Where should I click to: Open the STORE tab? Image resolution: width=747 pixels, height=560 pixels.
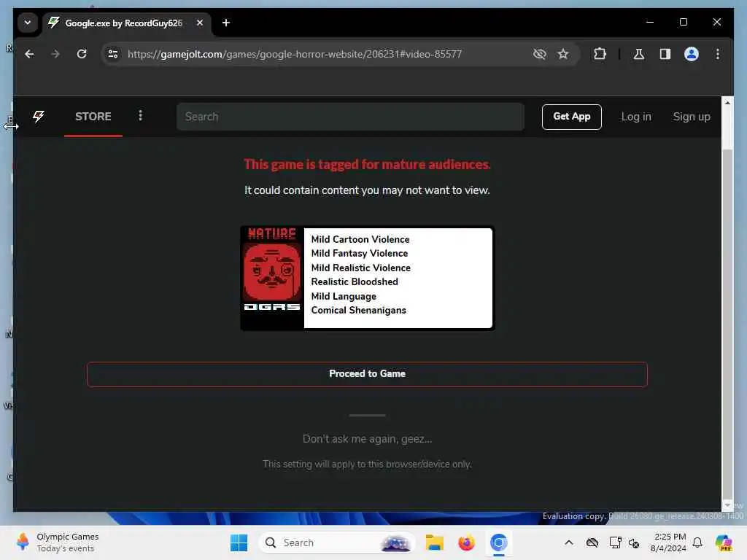[93, 117]
